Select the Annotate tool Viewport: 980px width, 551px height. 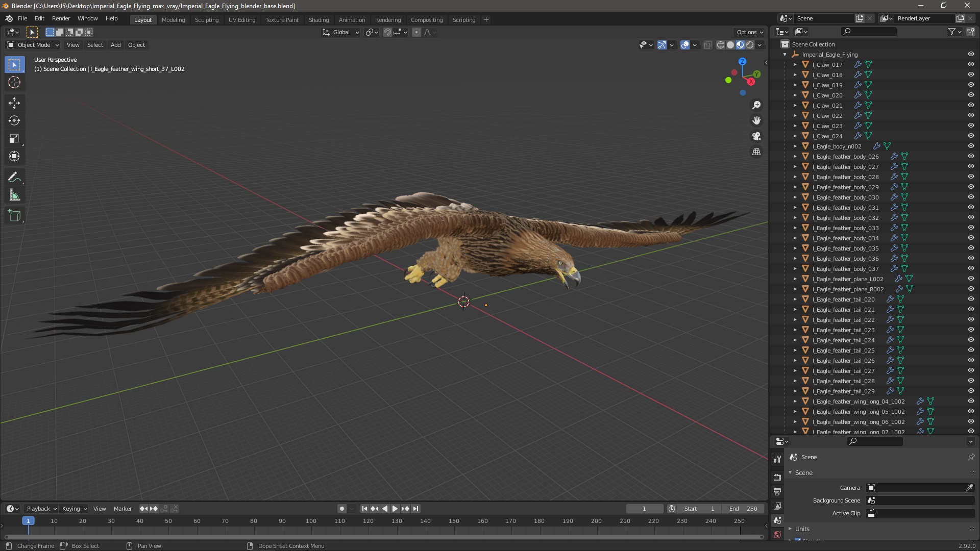[14, 178]
